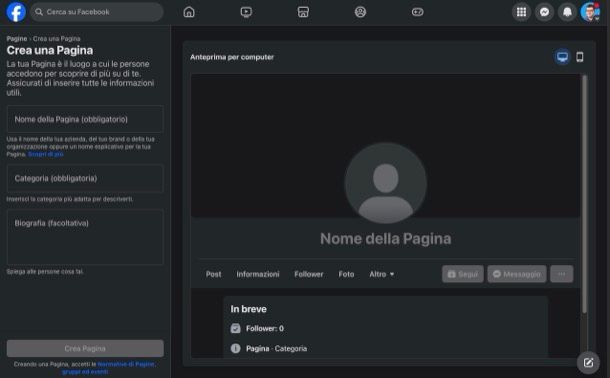Click the Nome della Pagina preview heading
Image resolution: width=610 pixels, height=378 pixels.
point(386,239)
